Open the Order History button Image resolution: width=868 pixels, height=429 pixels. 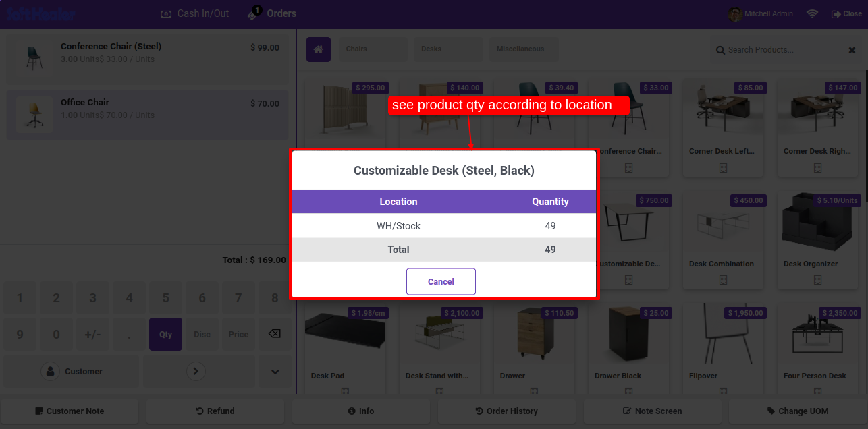pyautogui.click(x=507, y=411)
